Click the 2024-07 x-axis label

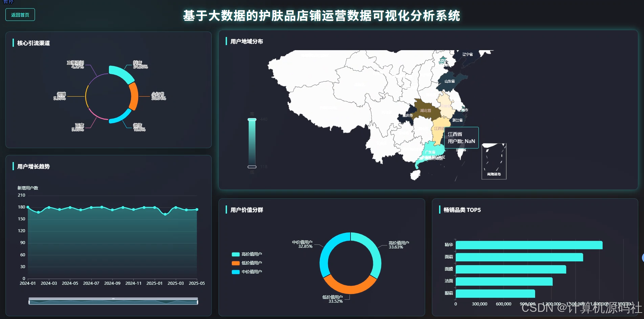coord(91,283)
